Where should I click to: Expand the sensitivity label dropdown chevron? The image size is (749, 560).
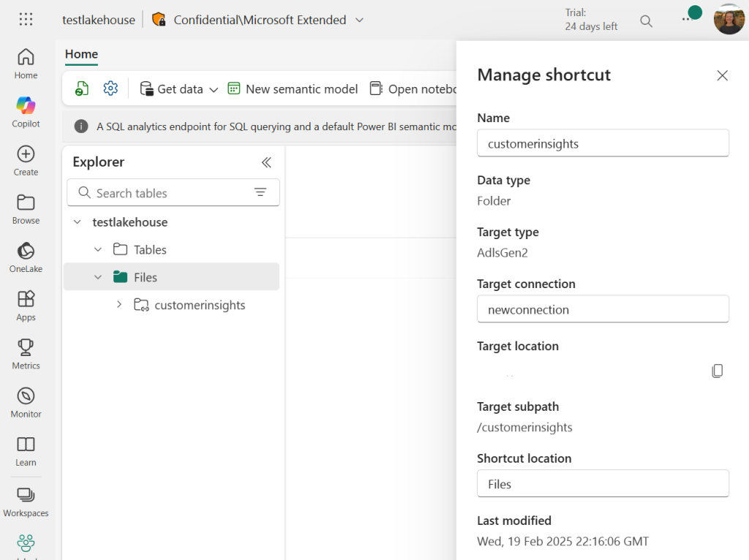360,20
